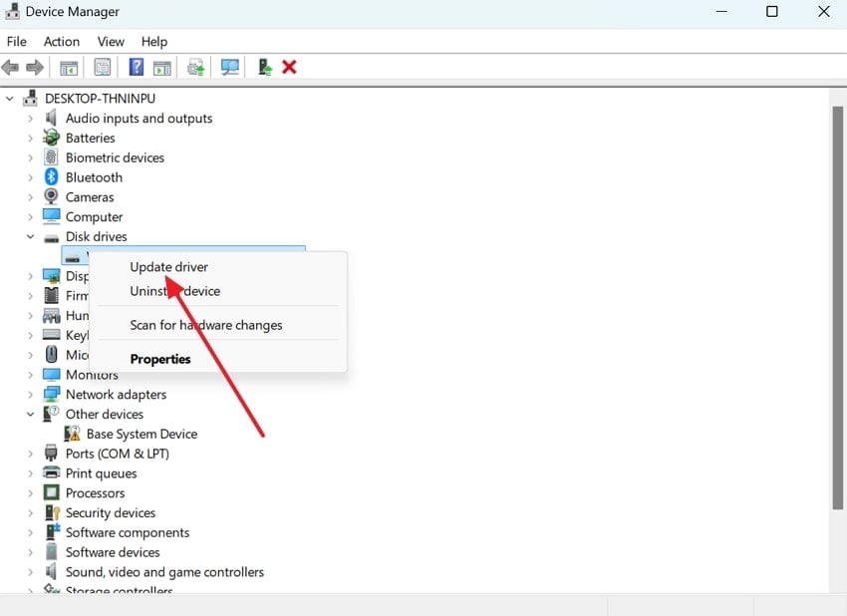This screenshot has width=847, height=616.
Task: Open the Help menu
Action: point(154,42)
